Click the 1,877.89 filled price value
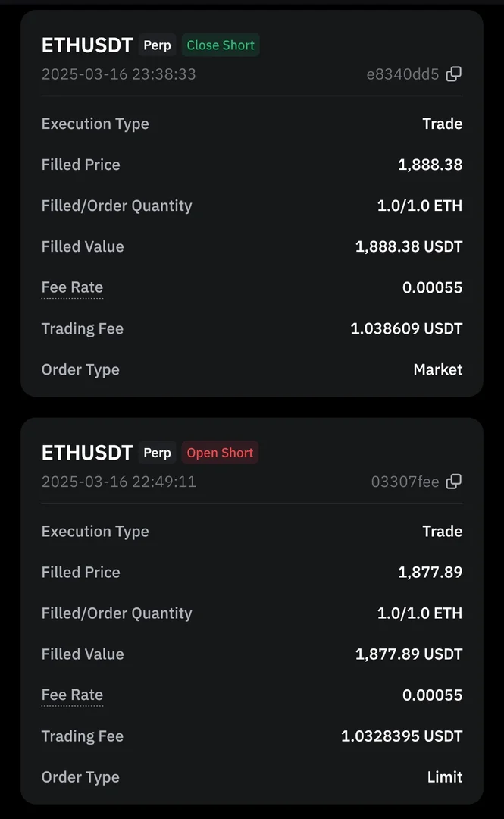Image resolution: width=504 pixels, height=819 pixels. pyautogui.click(x=430, y=573)
